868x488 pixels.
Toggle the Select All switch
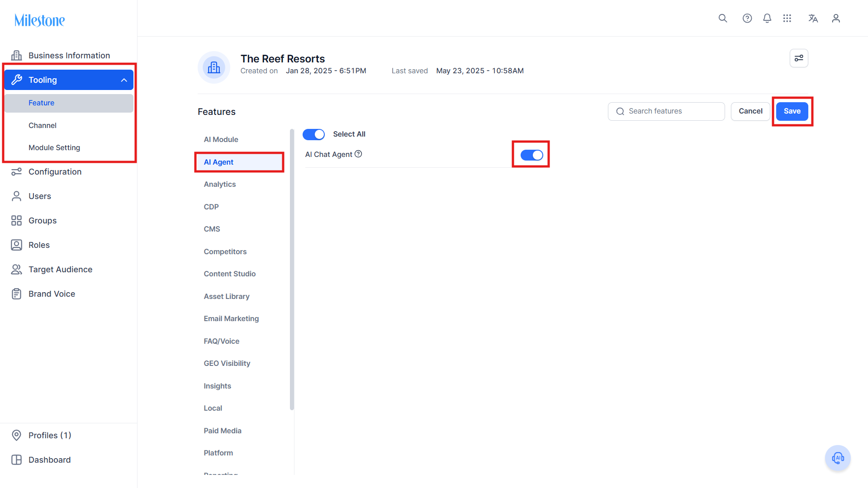coord(313,134)
